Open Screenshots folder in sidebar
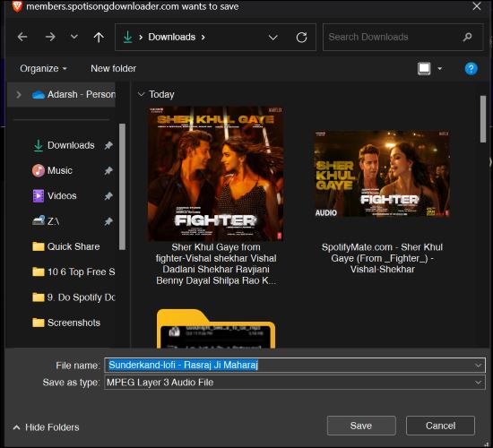This screenshot has width=493, height=448. click(66, 323)
